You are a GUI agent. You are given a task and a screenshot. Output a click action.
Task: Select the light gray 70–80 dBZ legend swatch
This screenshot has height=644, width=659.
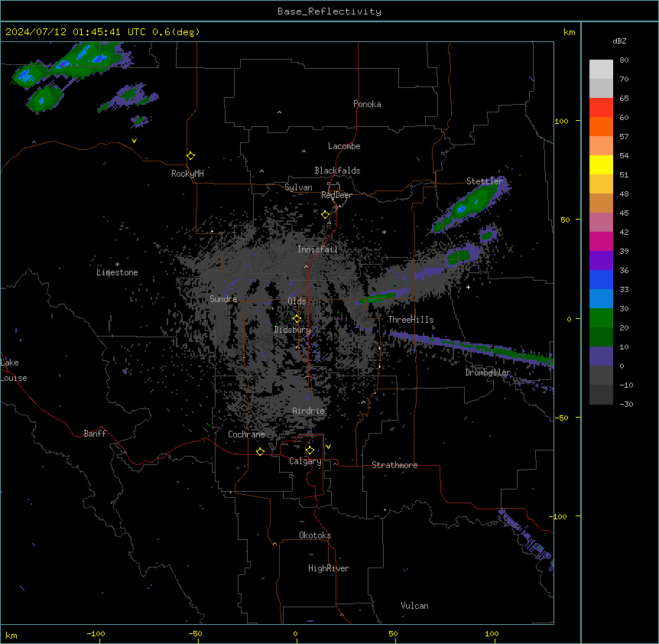click(601, 69)
